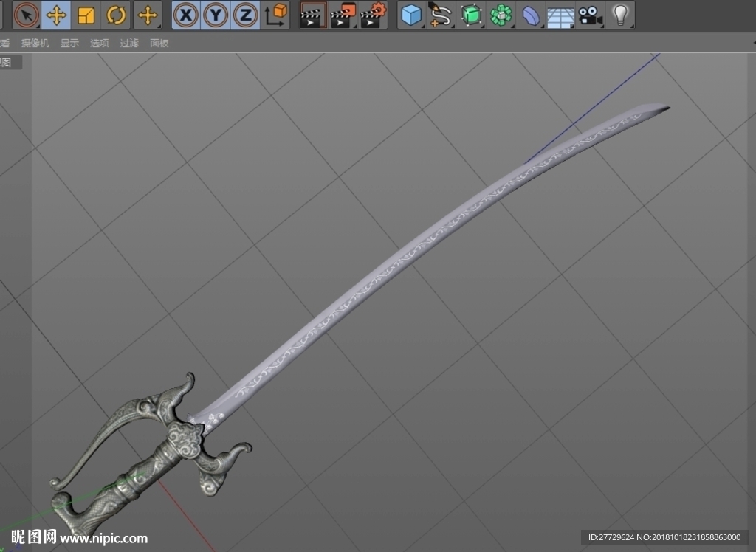Render the active view
The width and height of the screenshot is (756, 552).
(313, 15)
